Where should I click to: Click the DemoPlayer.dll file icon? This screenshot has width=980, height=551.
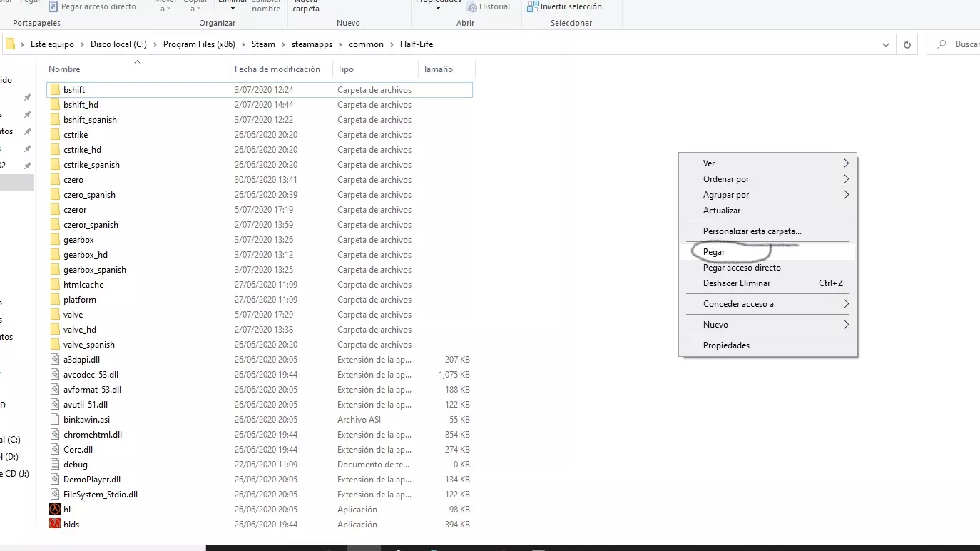pos(56,480)
